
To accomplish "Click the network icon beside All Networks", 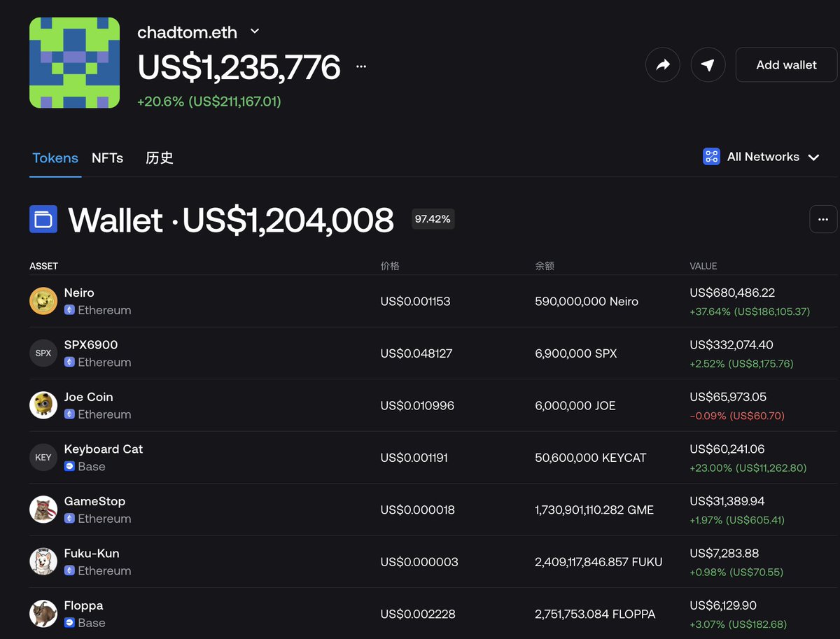I will 711,157.
